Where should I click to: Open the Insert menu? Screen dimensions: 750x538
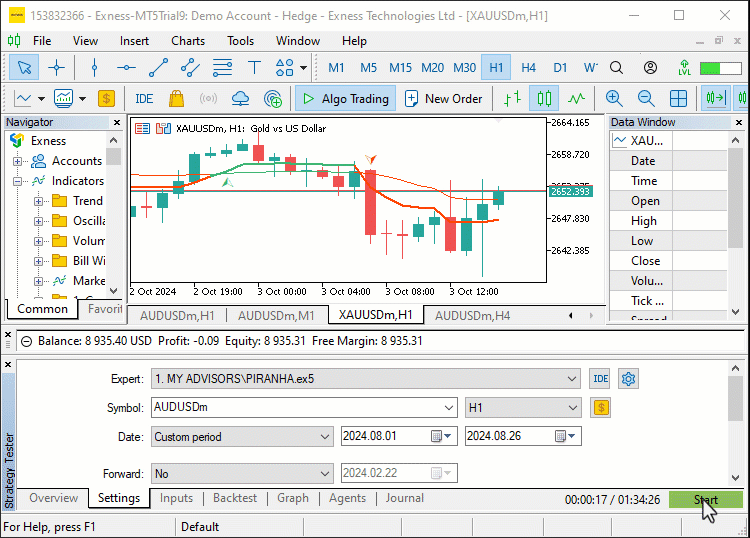pyautogui.click(x=134, y=41)
